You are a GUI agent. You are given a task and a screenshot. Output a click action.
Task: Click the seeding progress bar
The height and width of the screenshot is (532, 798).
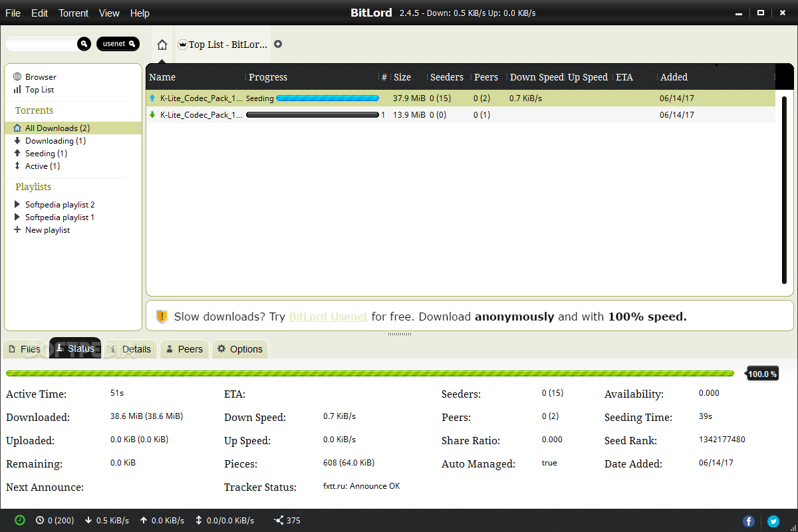click(327, 98)
